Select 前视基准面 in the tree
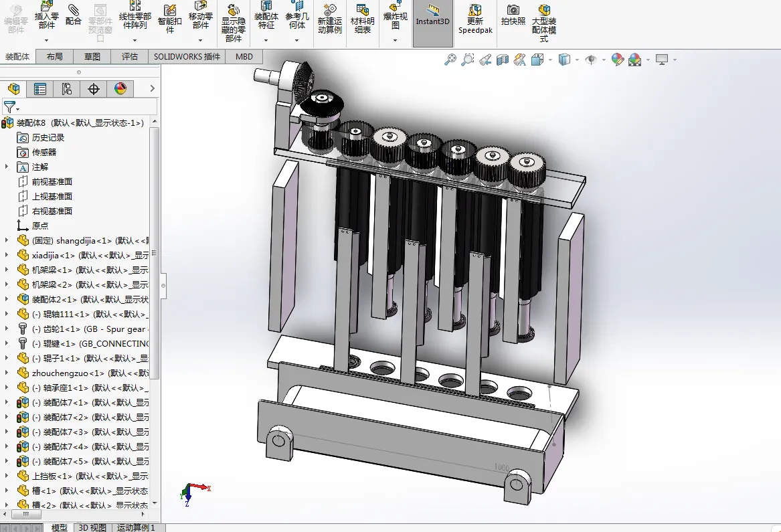Viewport: 781px width, 532px height. click(52, 182)
